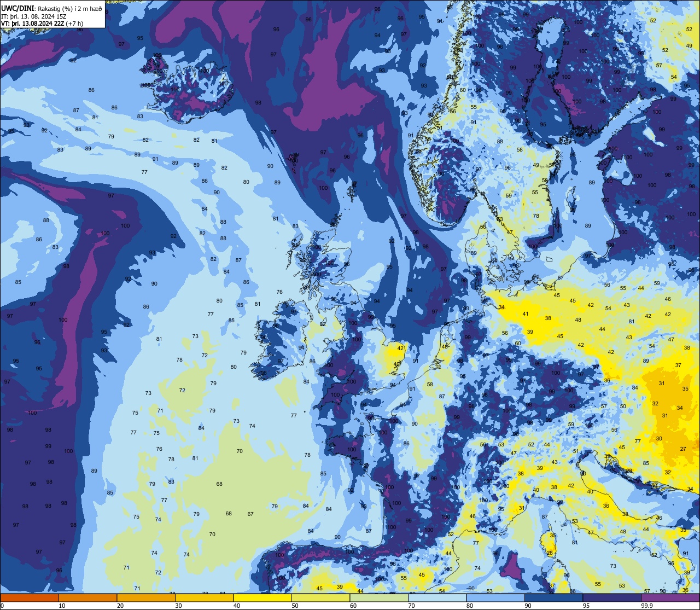
Task: Select the dark navy 95–99.9 legend swatch
Action: pos(612,597)
